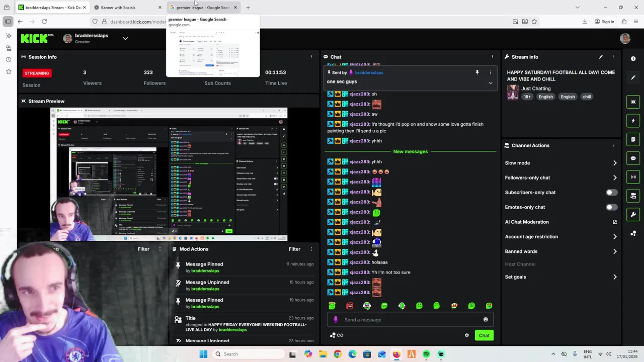Toggle Subscribers-only chat switch
The width and height of the screenshot is (644, 362).
pos(611,193)
